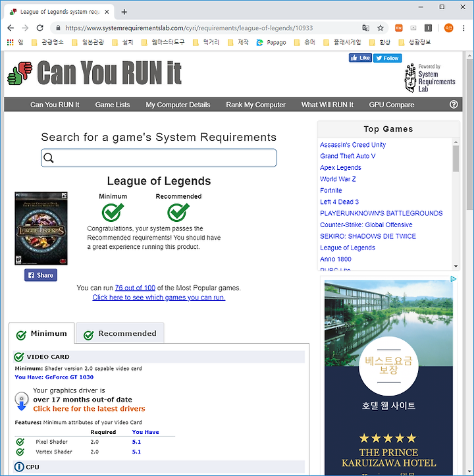Click the Top Games list scroll-down arrow
This screenshot has width=474, height=476.
[456, 266]
